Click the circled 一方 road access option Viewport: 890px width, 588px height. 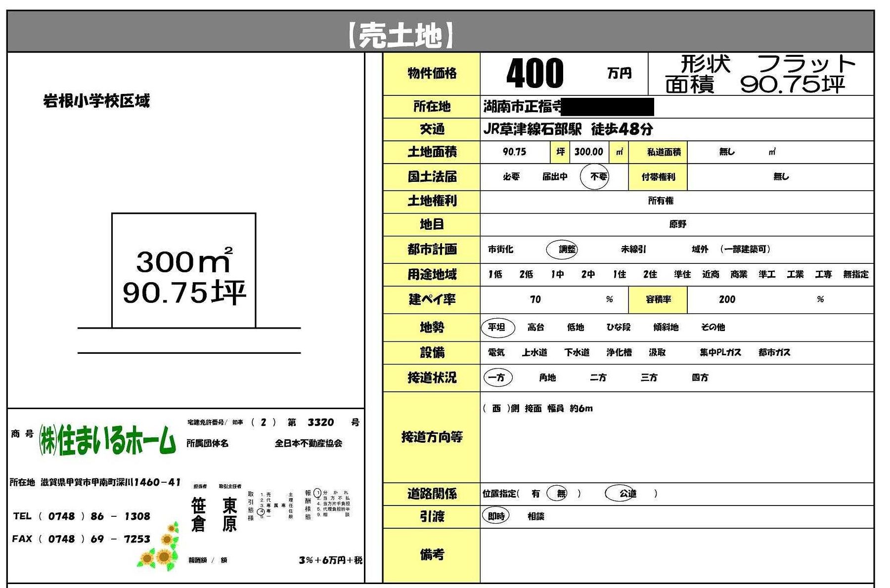(x=497, y=378)
